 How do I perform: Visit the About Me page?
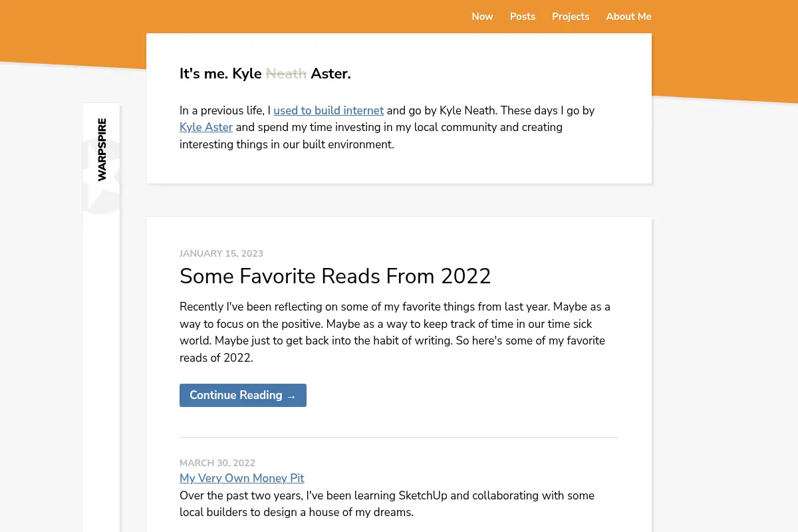628,17
